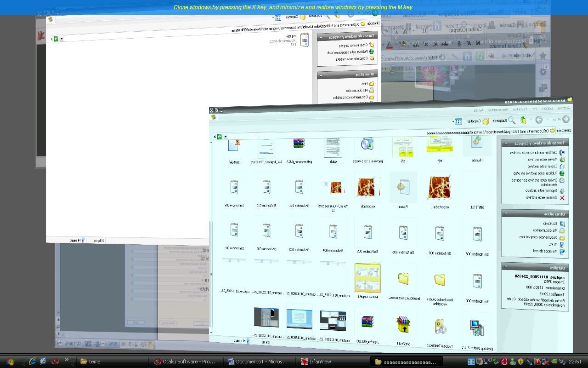
Task: Open Favoritos menu in aaaa window
Action: [x=520, y=109]
